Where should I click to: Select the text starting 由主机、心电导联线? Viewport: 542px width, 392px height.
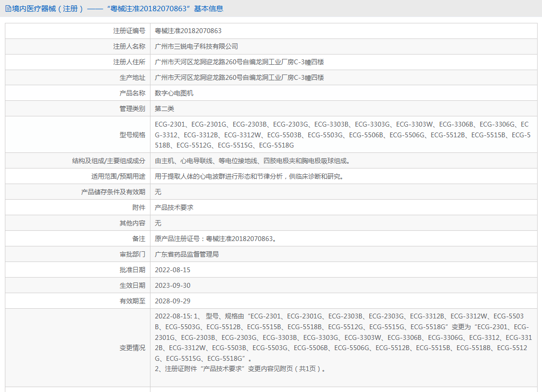[253, 161]
